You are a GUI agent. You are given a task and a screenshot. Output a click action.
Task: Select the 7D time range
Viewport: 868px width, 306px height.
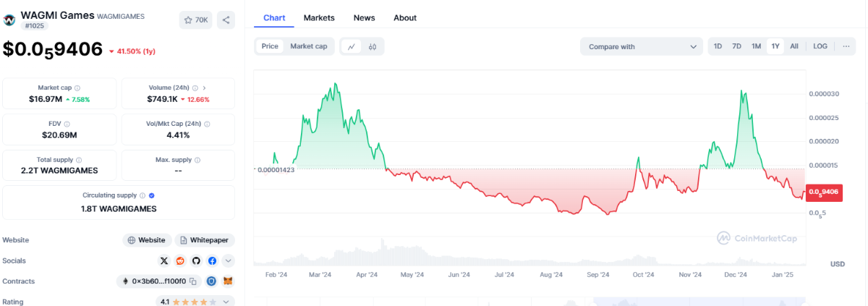736,46
